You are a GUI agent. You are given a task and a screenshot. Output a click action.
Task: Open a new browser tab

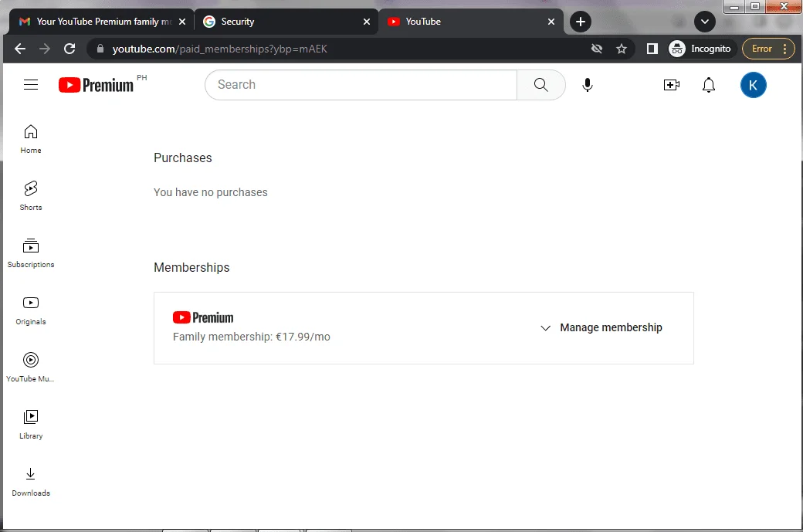(580, 22)
